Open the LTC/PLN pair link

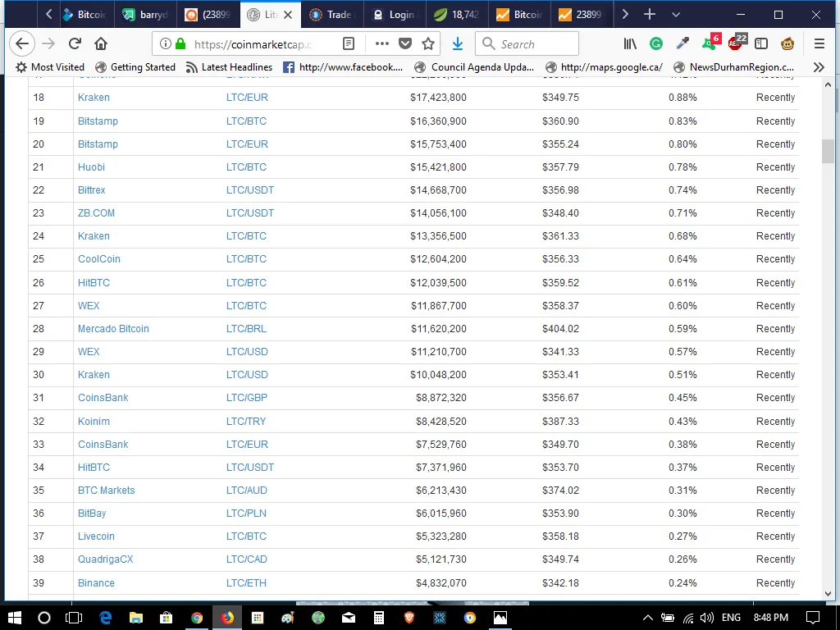(246, 514)
